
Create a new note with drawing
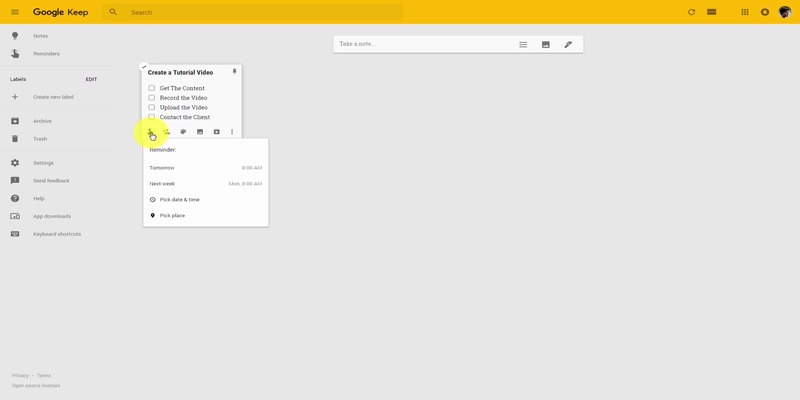tap(568, 44)
